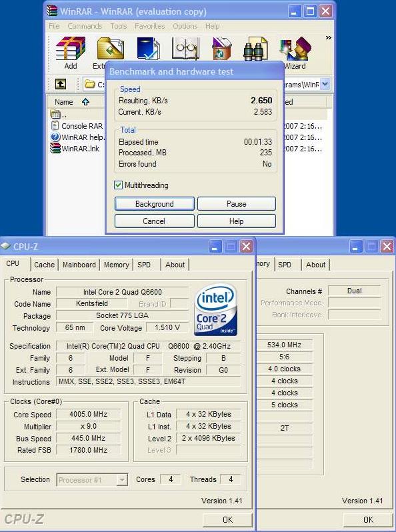Click the 5:6 FSB:DRAM ratio value
396x532 pixels.
click(x=285, y=357)
